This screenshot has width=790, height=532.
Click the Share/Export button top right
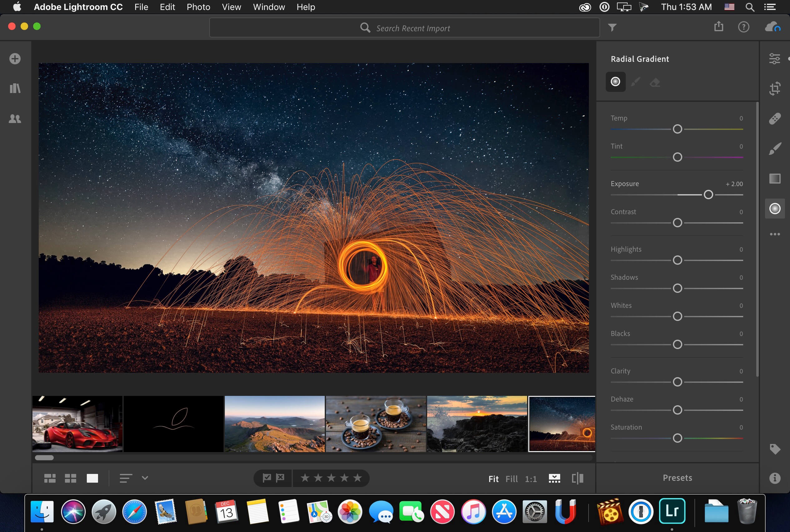pyautogui.click(x=718, y=27)
